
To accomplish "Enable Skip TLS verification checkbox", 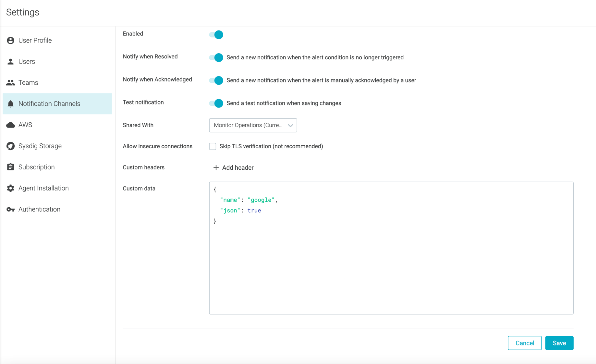I will point(213,146).
